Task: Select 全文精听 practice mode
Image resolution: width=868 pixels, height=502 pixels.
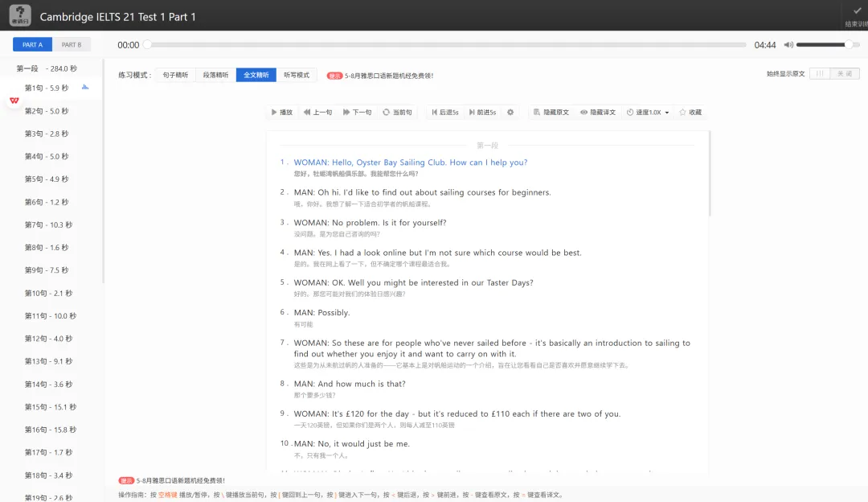Action: [x=256, y=76]
